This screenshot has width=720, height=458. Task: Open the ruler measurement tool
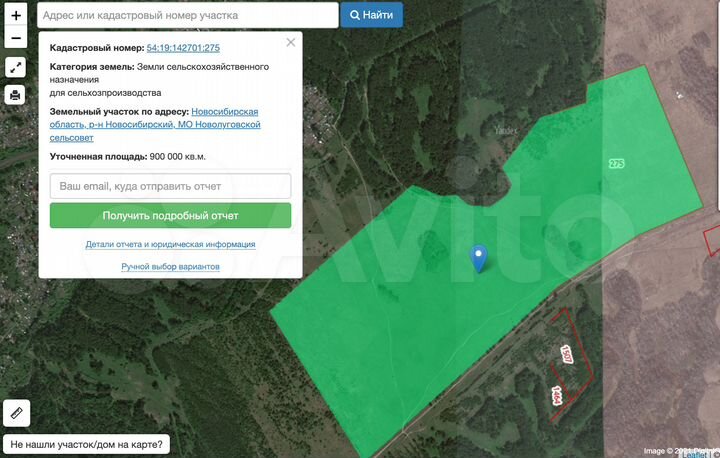click(x=16, y=412)
